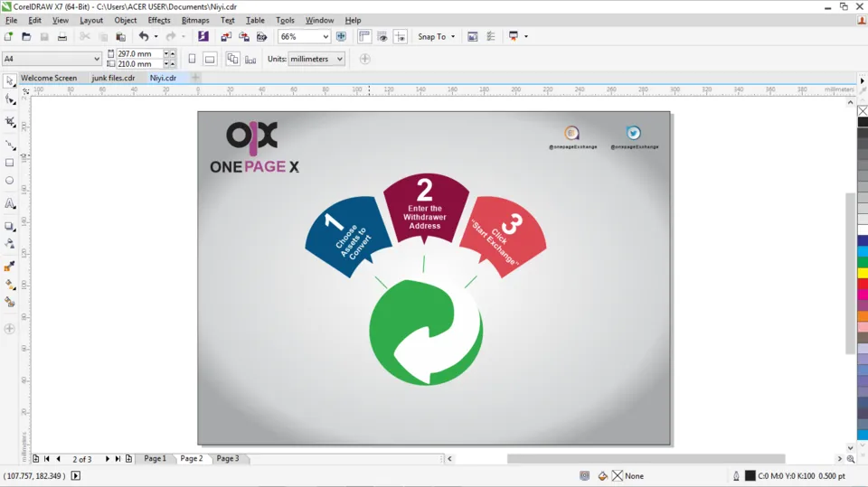
Task: Select the Drop Shadow tool
Action: (9, 227)
